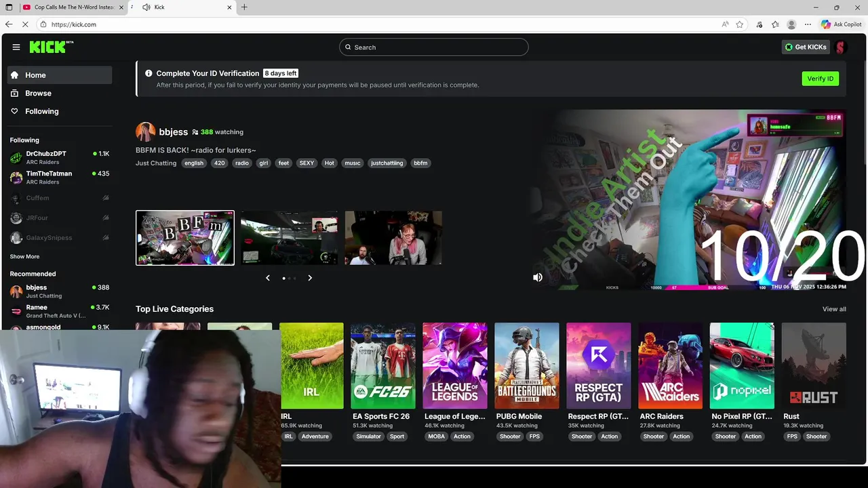
Task: Open browser tab actions menu
Action: tap(9, 7)
